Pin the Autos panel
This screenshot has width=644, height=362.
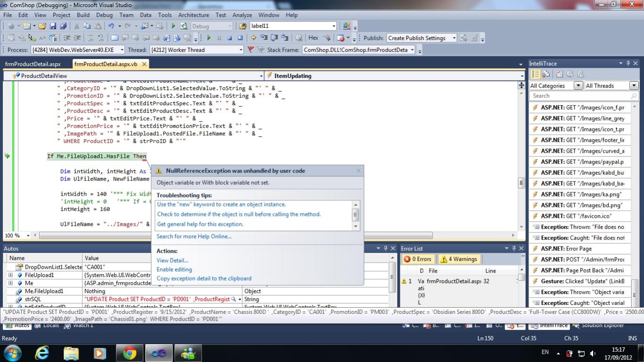coord(386,248)
